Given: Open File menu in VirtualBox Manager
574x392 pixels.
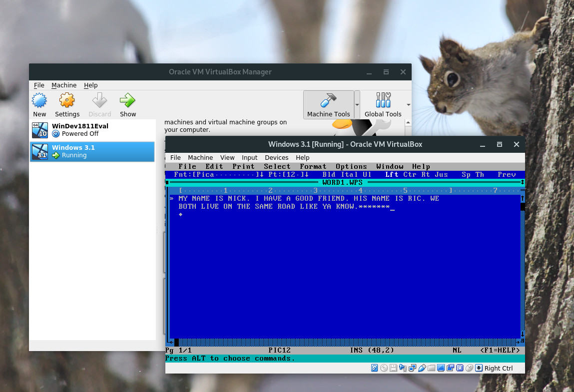Looking at the screenshot, I should pyautogui.click(x=39, y=85).
